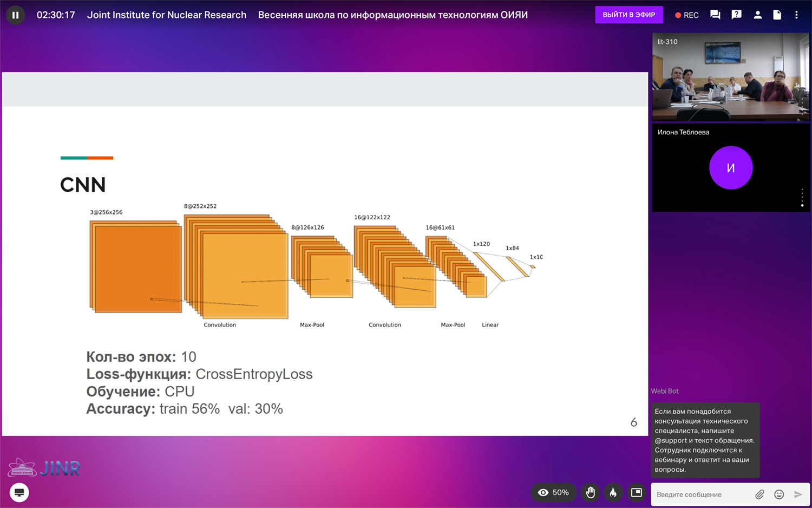Attach a file with the paperclip icon
812x508 pixels.
(x=760, y=494)
